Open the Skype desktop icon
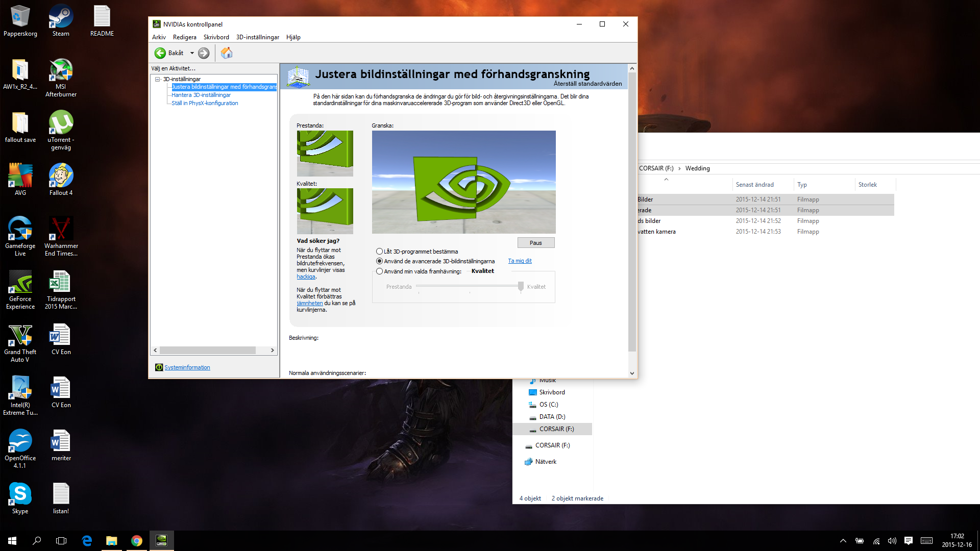This screenshot has width=980, height=551. (x=20, y=498)
